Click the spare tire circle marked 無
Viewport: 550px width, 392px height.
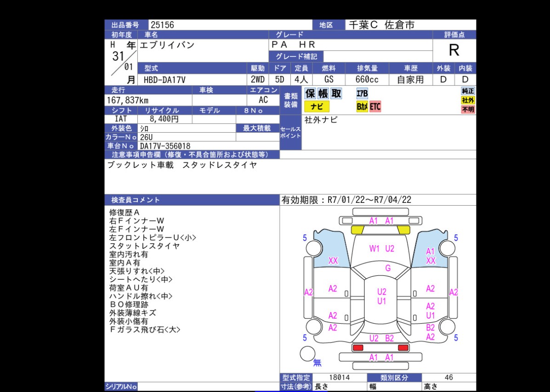(x=307, y=353)
